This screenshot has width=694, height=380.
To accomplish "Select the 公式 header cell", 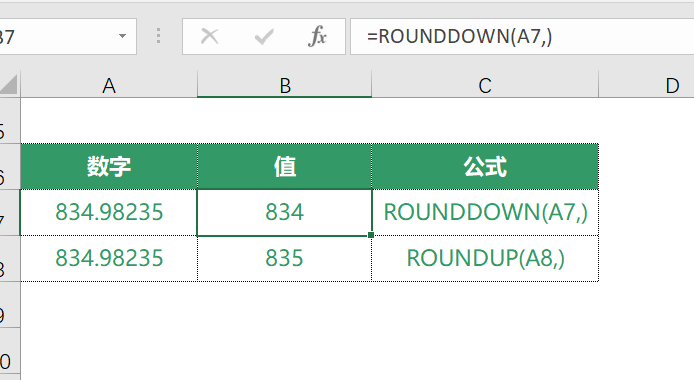I will pyautogui.click(x=485, y=167).
